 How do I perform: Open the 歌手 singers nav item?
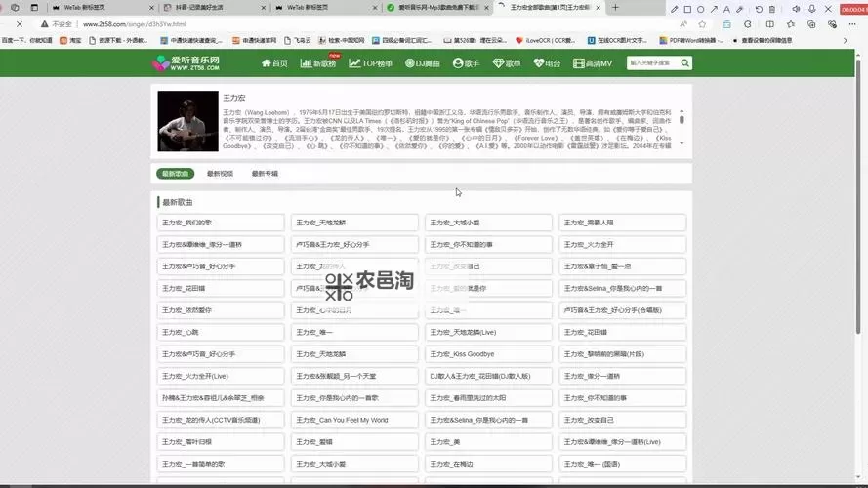466,63
